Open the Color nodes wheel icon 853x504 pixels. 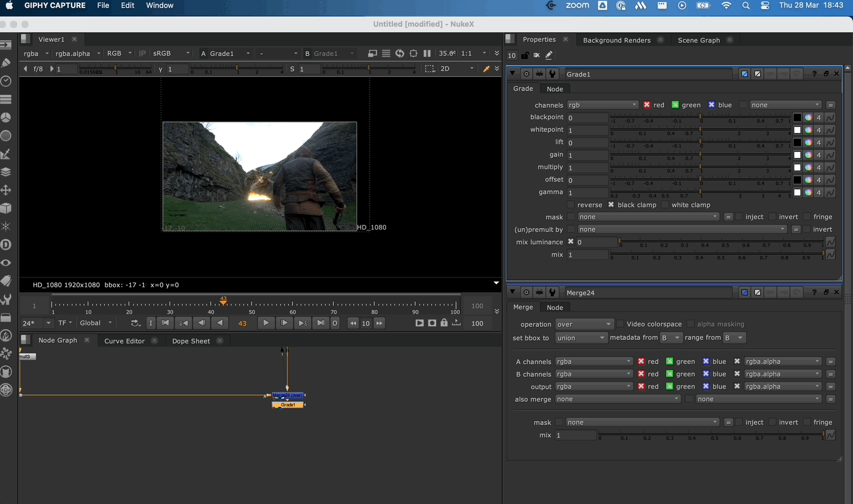click(6, 117)
